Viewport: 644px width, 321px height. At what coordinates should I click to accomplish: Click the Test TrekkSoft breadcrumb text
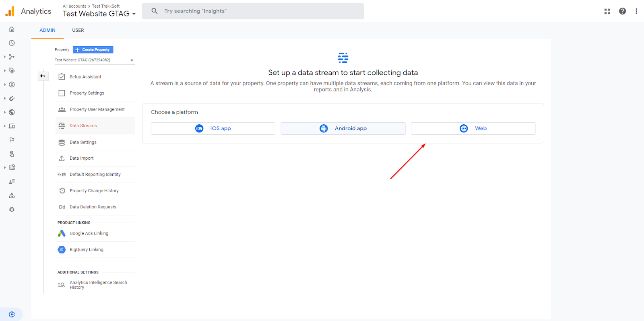[x=106, y=6]
